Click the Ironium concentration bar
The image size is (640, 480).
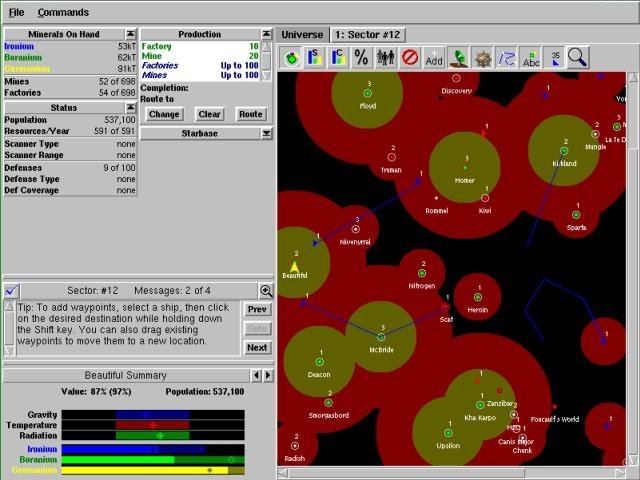click(153, 449)
